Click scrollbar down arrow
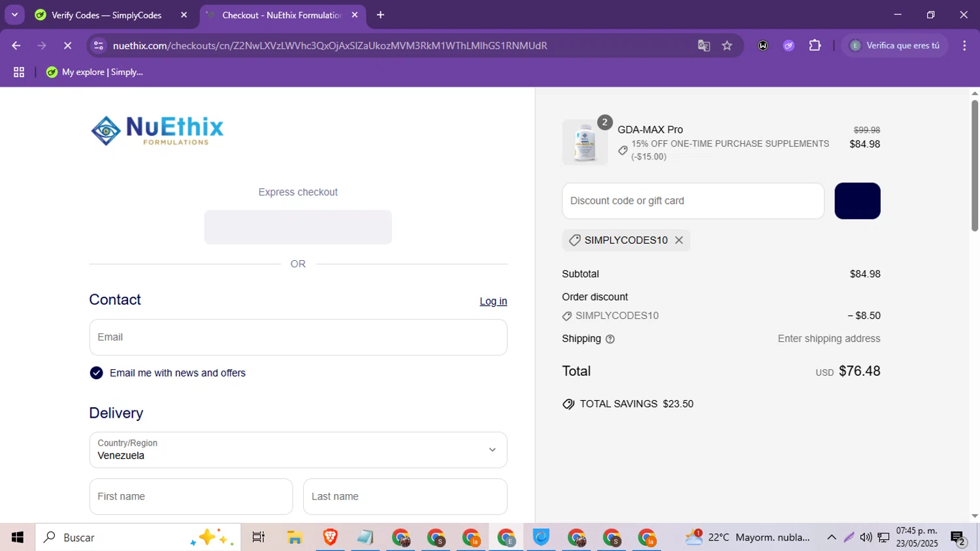Screen dimensions: 980x551 [x=975, y=516]
